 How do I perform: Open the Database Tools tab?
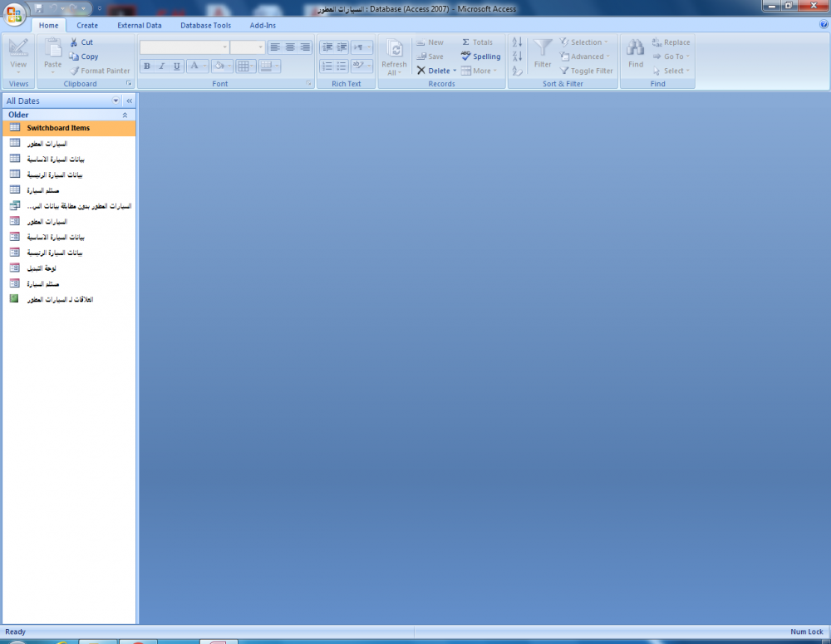point(205,25)
